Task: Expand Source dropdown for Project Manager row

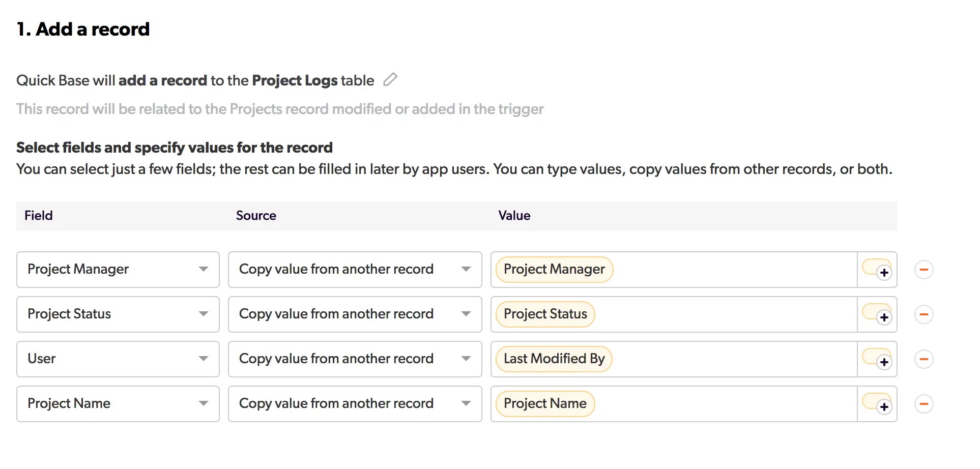Action: pyautogui.click(x=355, y=270)
